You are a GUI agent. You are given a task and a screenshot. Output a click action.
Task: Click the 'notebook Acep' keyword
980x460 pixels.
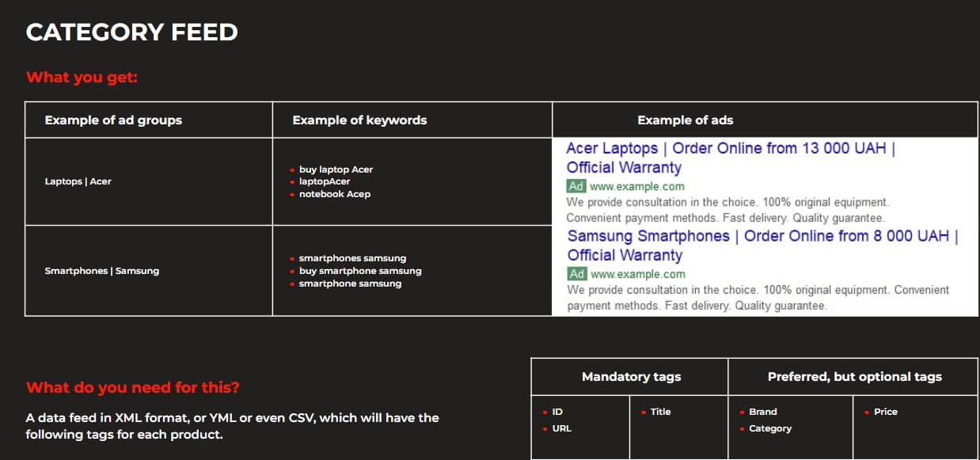click(334, 194)
